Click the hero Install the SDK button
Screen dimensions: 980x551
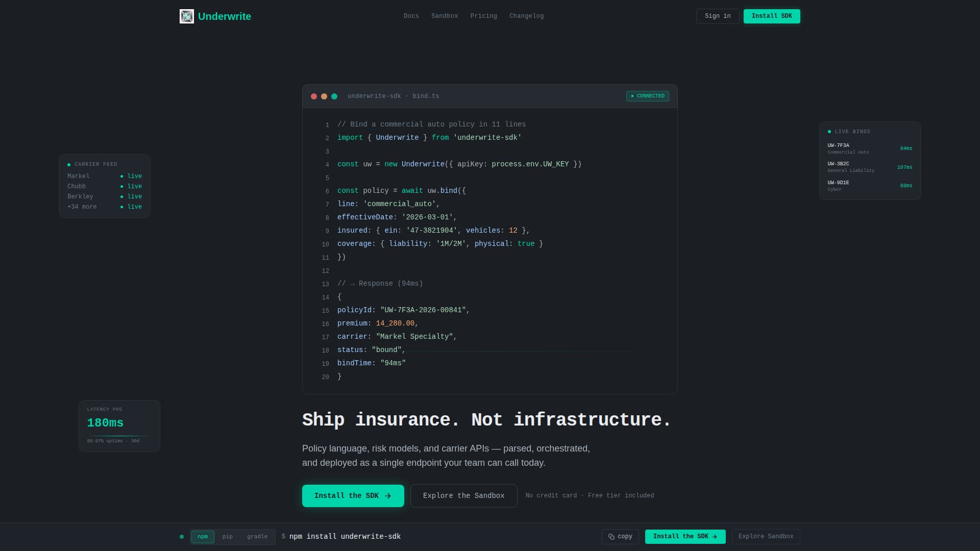[x=353, y=496]
